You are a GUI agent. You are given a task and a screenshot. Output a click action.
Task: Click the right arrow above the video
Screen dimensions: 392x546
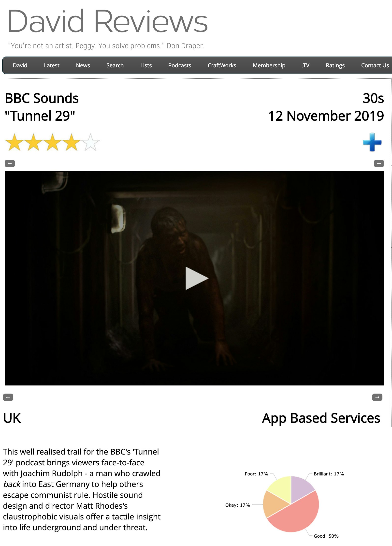(x=379, y=163)
